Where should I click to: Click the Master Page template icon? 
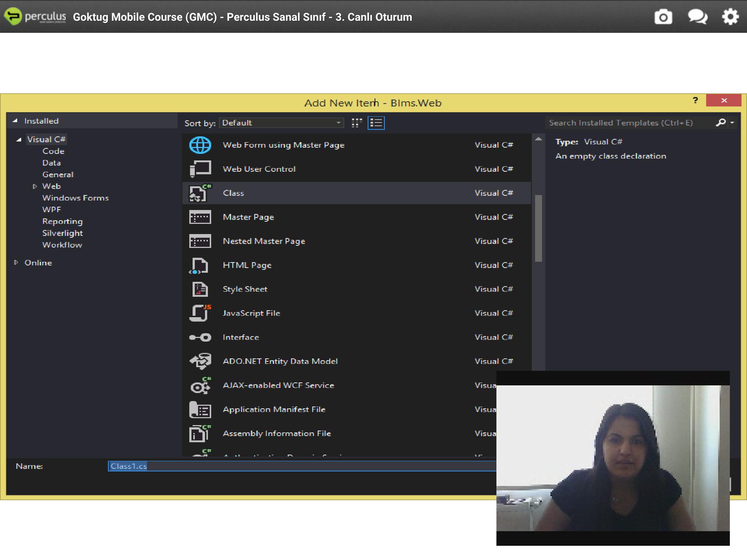200,217
